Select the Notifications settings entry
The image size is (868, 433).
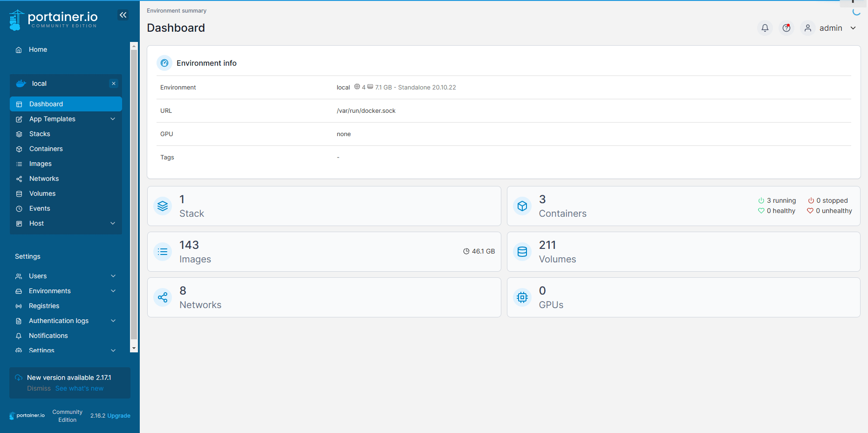tap(48, 336)
